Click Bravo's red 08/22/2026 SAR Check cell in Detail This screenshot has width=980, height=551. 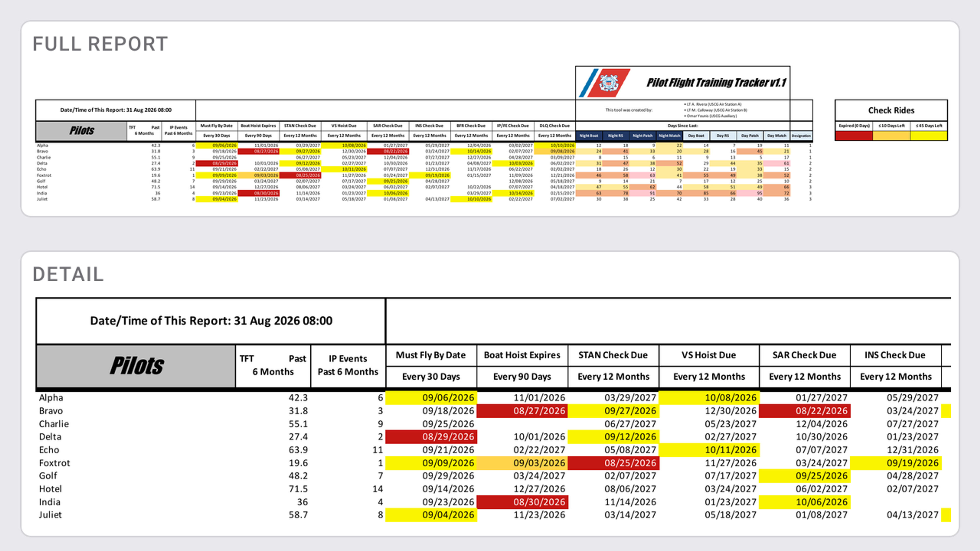coord(805,411)
